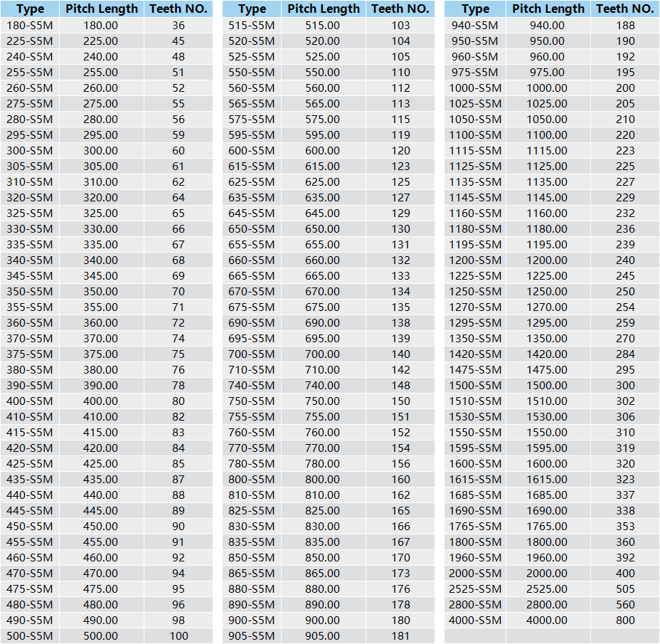Screen dimensions: 660x644
Task: Select pitch length 675.00
Action: pyautogui.click(x=322, y=307)
